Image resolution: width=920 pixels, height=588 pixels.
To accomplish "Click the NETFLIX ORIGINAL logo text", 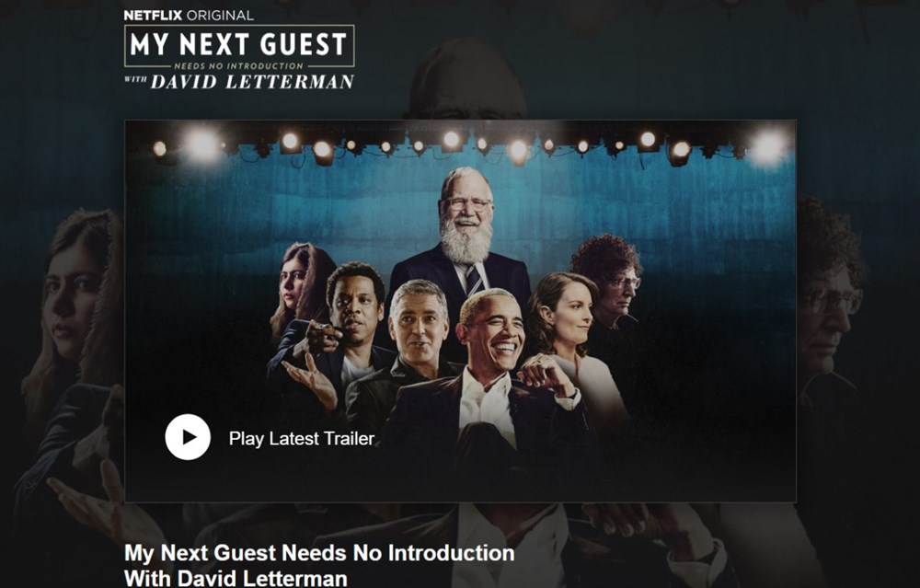I will click(189, 16).
